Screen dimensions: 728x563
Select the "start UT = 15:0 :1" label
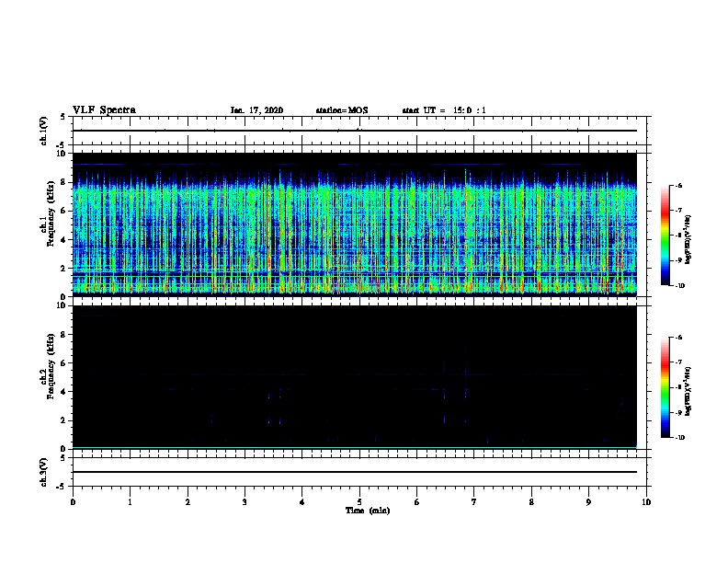(x=444, y=110)
